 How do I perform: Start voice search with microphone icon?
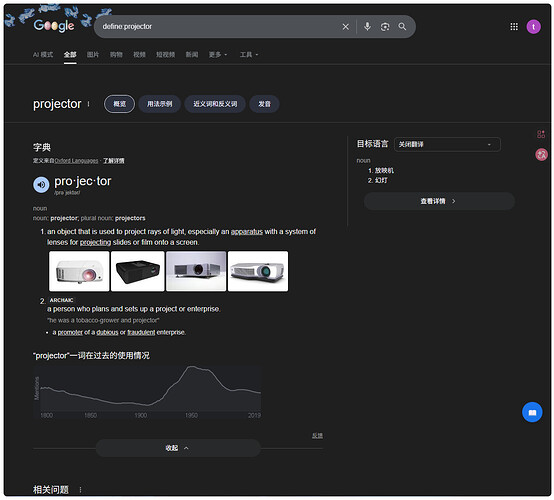[367, 27]
